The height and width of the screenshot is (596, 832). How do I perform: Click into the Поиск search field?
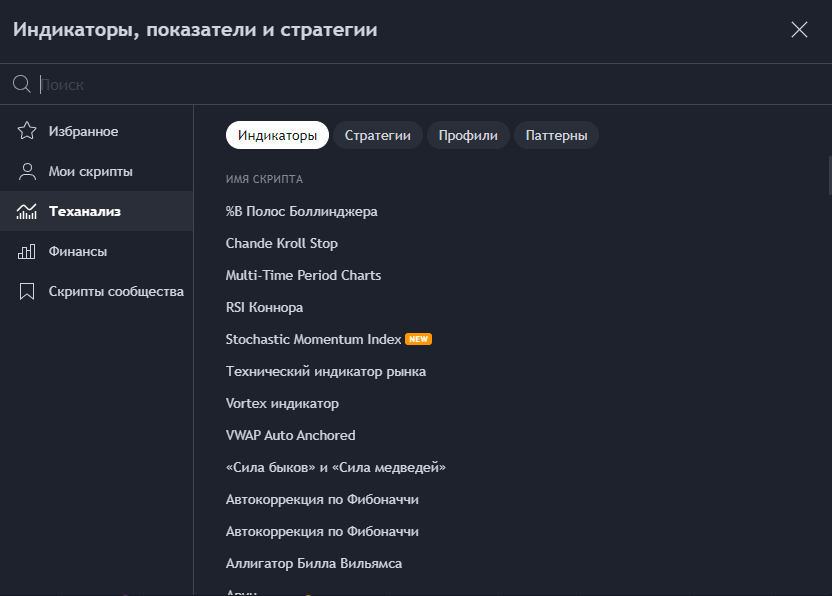coord(400,84)
